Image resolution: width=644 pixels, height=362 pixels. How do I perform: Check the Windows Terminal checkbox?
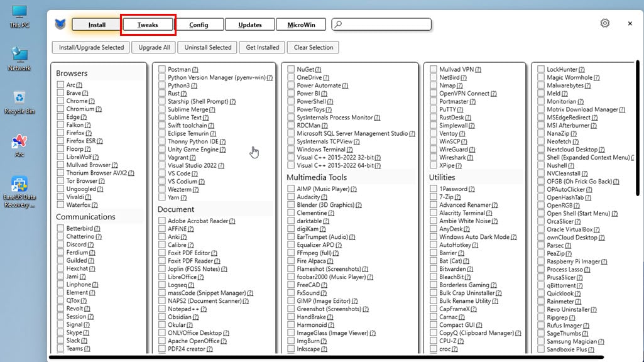(291, 149)
